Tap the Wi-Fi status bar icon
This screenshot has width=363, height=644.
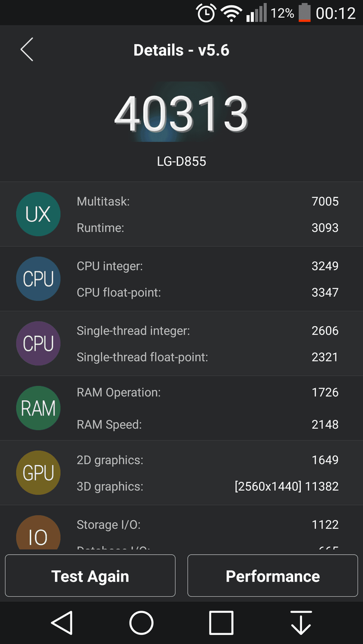pyautogui.click(x=231, y=14)
